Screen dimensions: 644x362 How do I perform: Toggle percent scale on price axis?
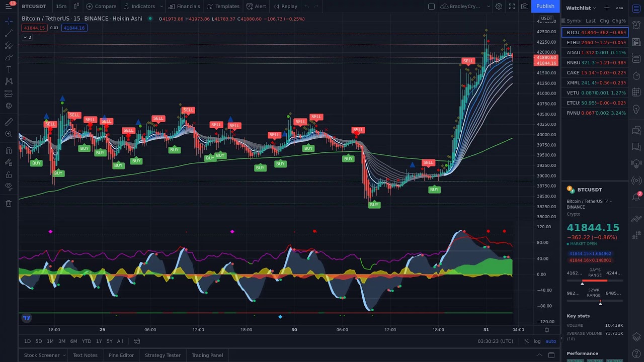[526, 341]
